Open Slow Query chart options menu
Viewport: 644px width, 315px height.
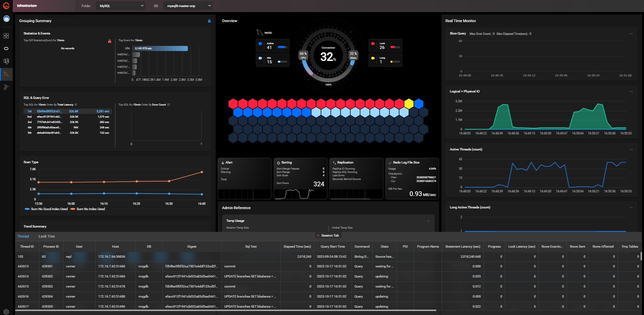click(631, 34)
